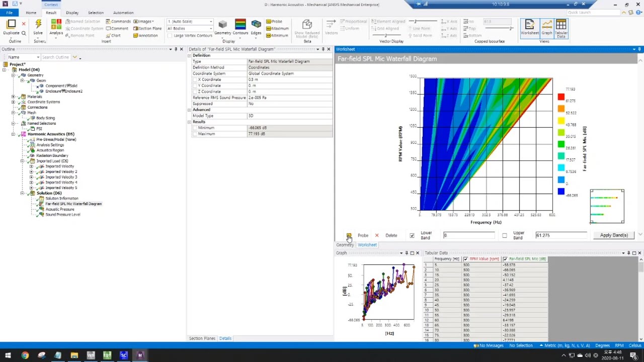Click the Minimum tag tool

pyautogui.click(x=277, y=36)
